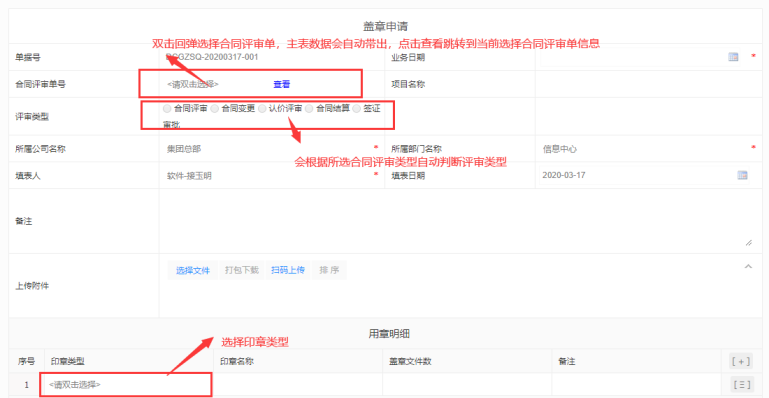Image resolution: width=769 pixels, height=398 pixels.
Task: Click the 项目名称 input field
Action: (648, 84)
